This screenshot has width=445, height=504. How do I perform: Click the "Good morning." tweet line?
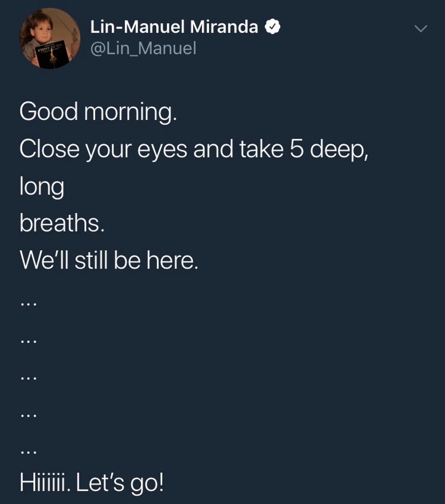click(x=98, y=112)
